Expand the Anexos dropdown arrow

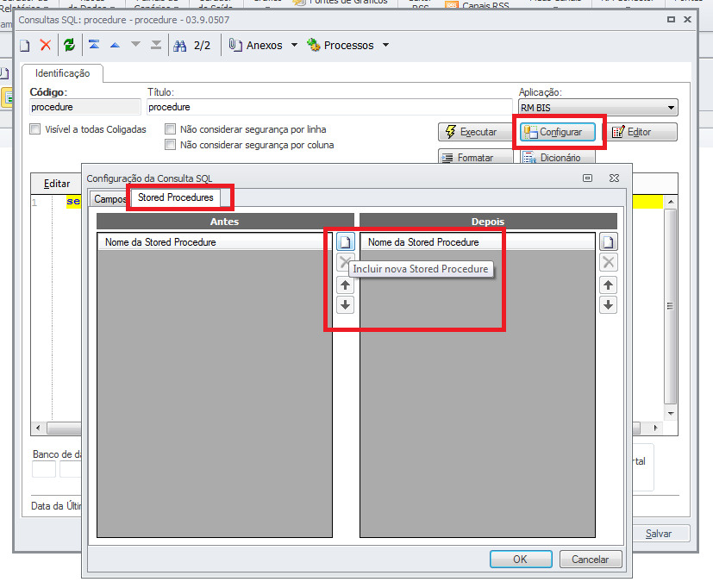[x=294, y=45]
